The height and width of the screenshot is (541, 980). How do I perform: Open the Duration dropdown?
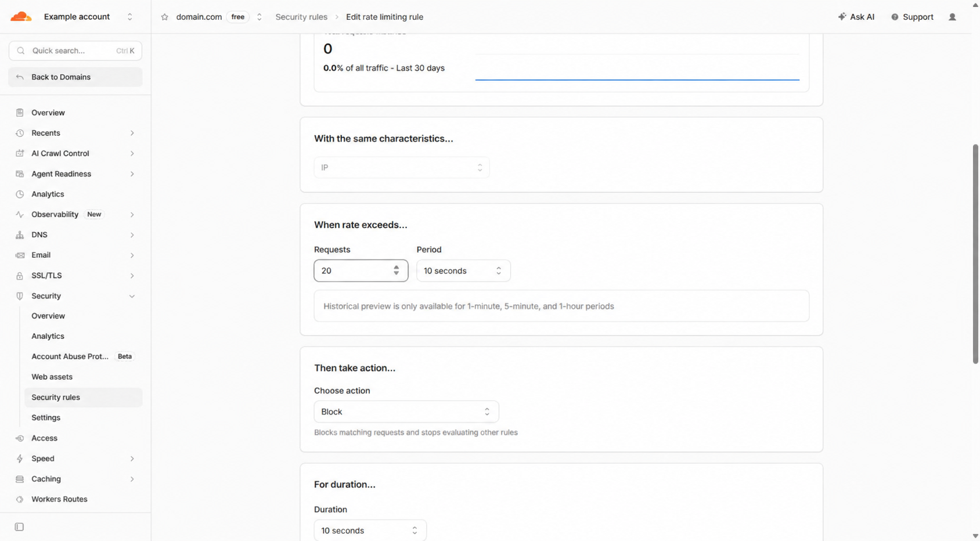370,531
